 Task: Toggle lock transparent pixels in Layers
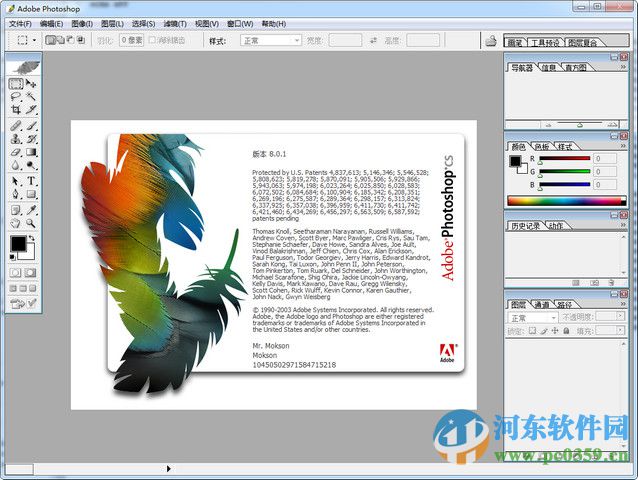coord(532,331)
